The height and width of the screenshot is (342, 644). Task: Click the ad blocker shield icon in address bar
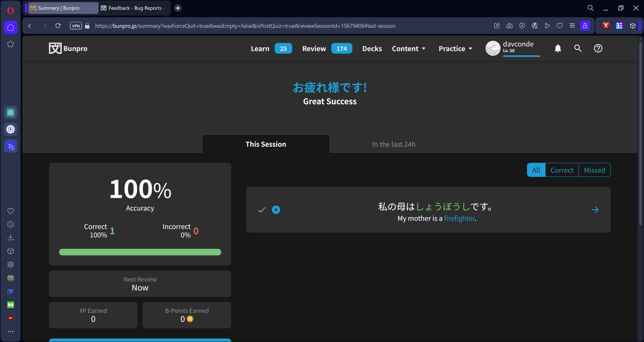point(522,26)
